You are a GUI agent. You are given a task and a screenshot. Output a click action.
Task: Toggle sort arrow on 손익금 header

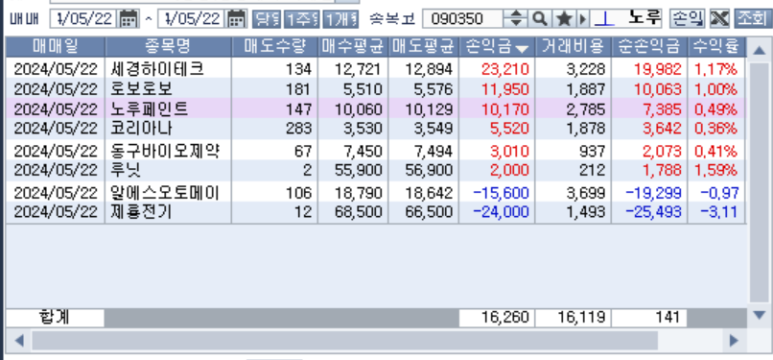coord(521,48)
